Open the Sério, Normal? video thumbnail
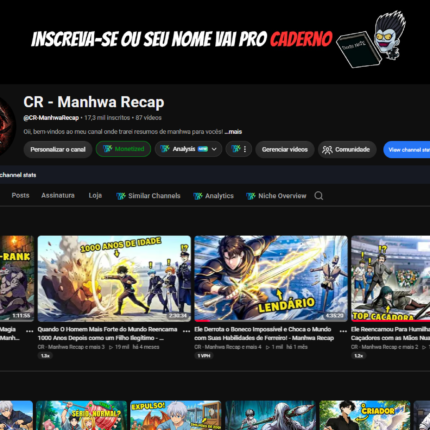 81,415
